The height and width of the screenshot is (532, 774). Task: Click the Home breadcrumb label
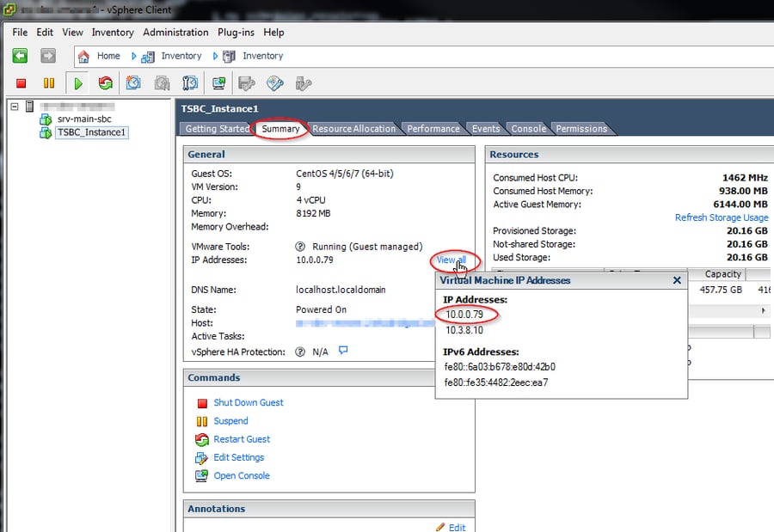click(x=108, y=56)
